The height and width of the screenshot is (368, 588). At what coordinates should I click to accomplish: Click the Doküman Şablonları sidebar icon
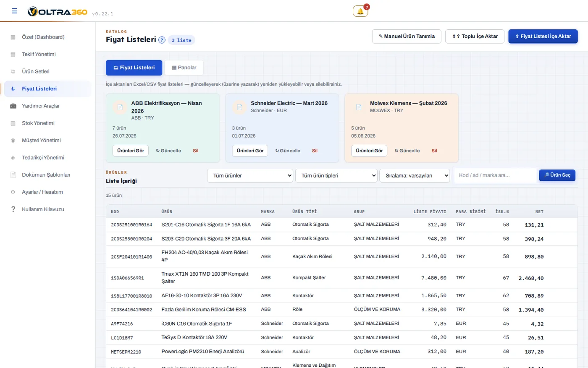pos(13,175)
